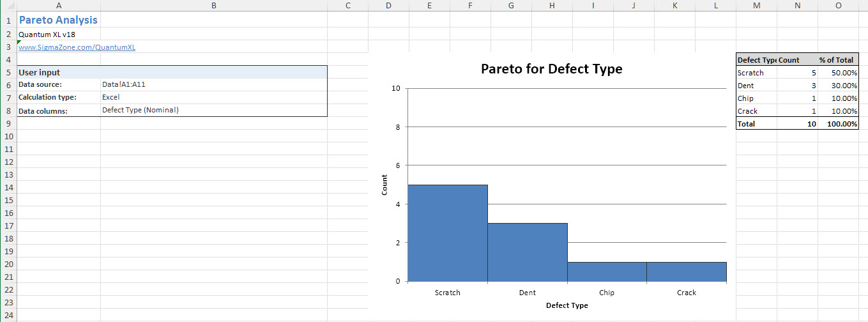The image size is (868, 322).
Task: Select the column B header
Action: [213, 6]
